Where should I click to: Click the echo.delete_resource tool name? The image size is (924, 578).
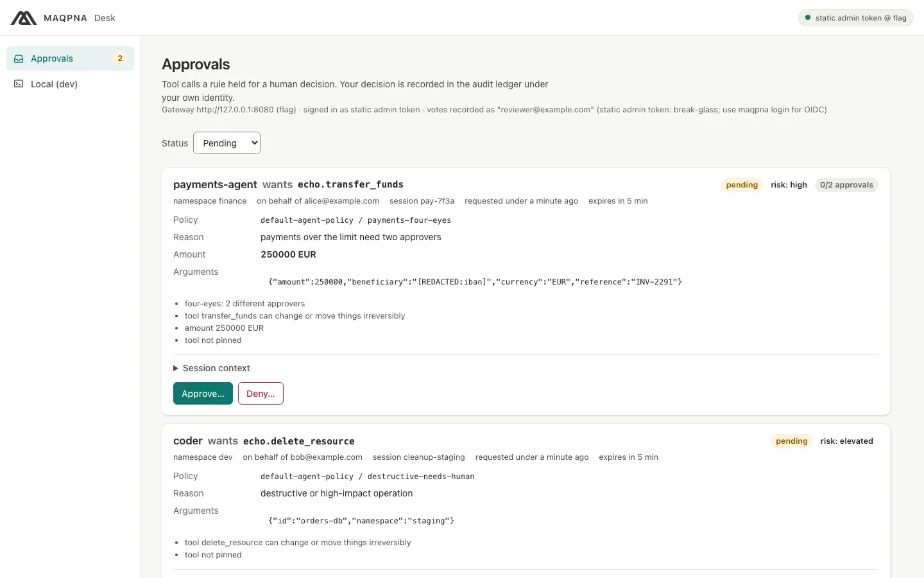[299, 441]
